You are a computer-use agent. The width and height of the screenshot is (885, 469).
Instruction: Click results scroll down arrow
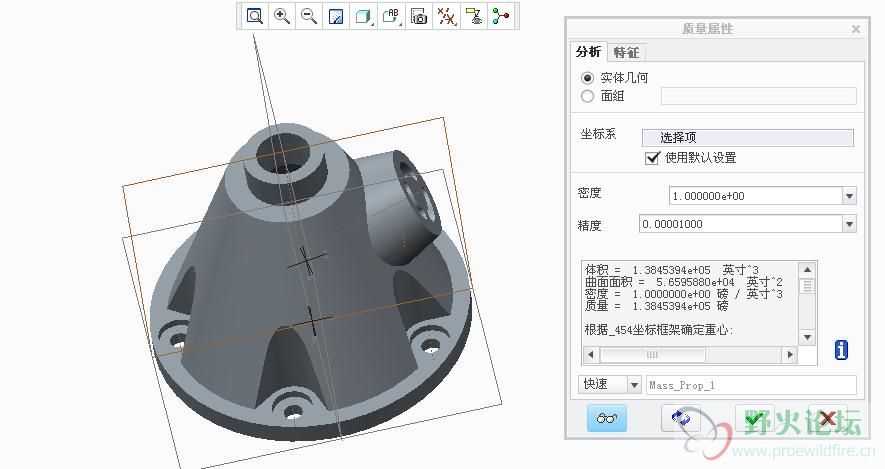[807, 337]
